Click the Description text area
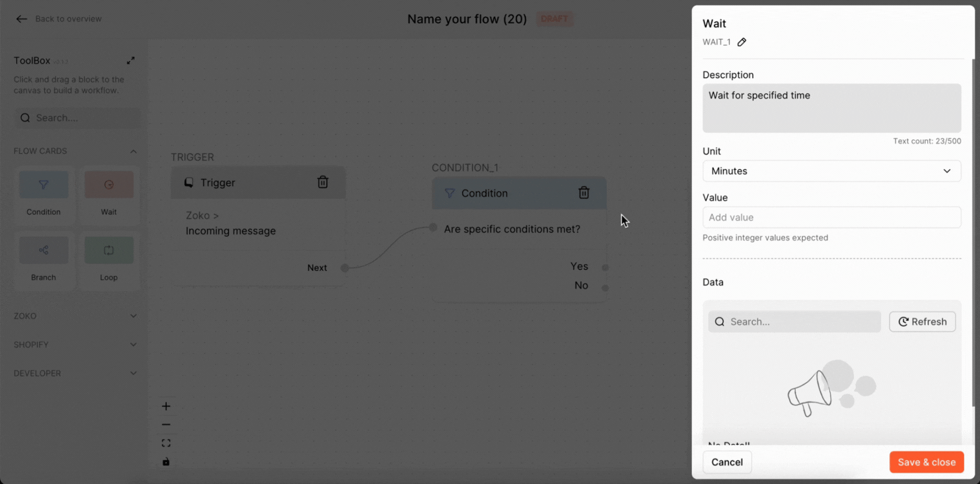This screenshot has width=980, height=484. (x=832, y=108)
